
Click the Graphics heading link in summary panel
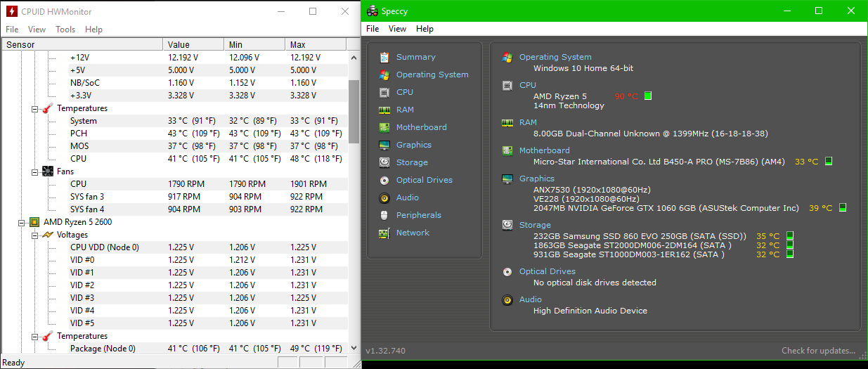(537, 179)
